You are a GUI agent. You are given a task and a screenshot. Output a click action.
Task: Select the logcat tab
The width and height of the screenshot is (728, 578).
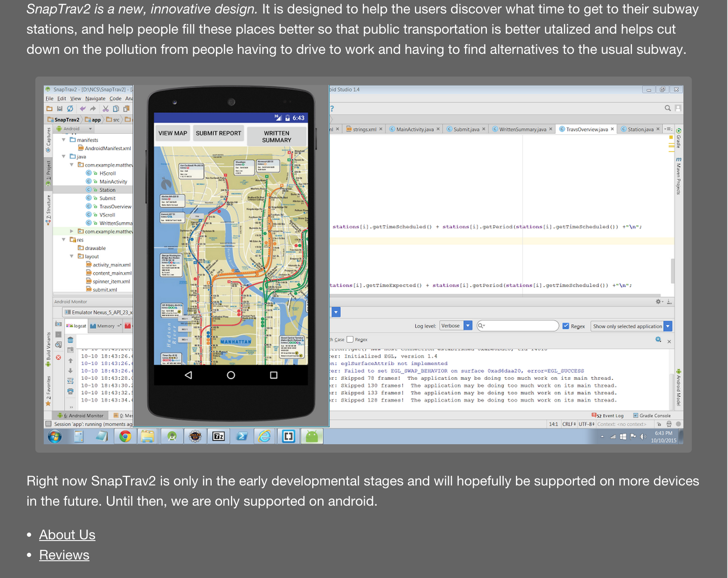pyautogui.click(x=76, y=326)
